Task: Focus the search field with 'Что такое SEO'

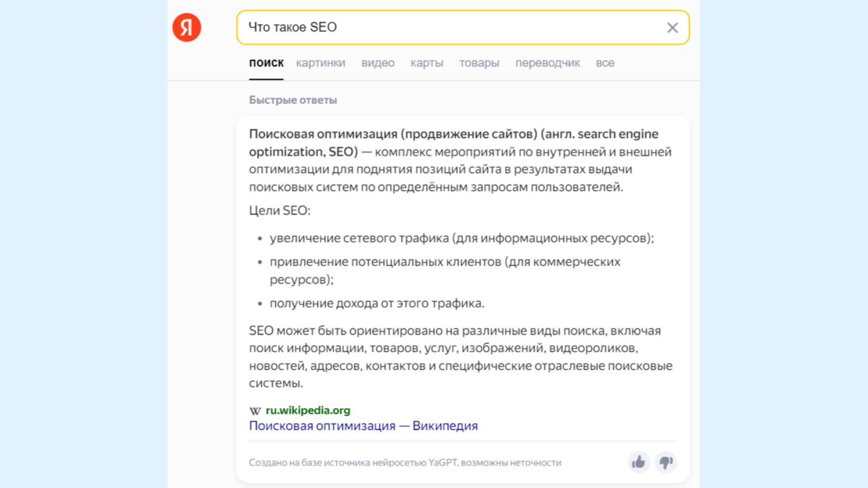Action: tap(463, 27)
